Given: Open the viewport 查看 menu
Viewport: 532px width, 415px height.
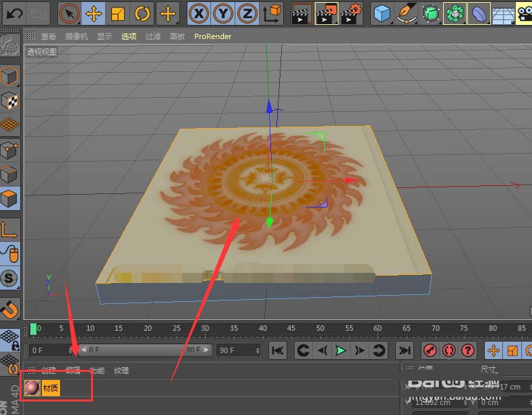Looking at the screenshot, I should coord(48,36).
